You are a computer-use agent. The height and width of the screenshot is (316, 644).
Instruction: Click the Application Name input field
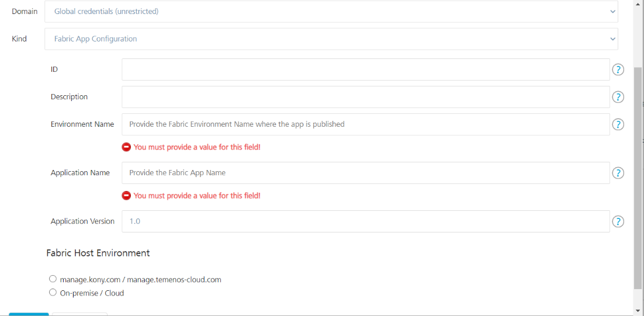(365, 173)
